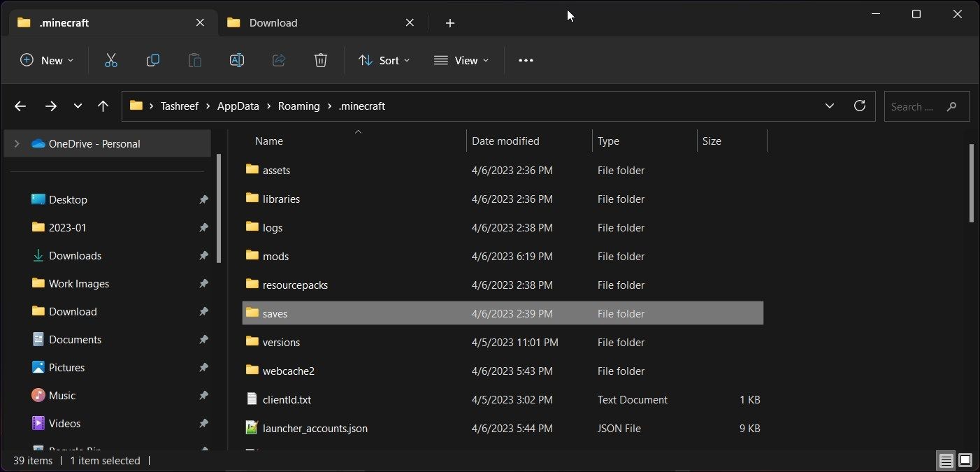
Task: Switch to Large icons view layout icon
Action: (965, 460)
